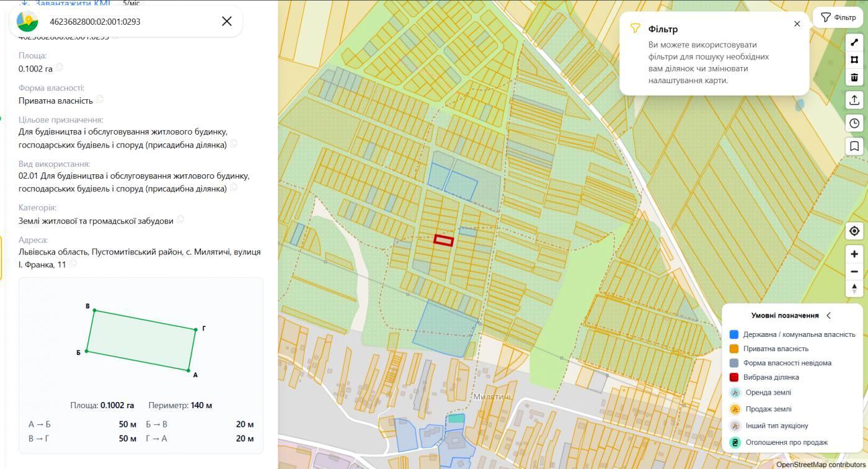The width and height of the screenshot is (868, 469).
Task: Reset map north with compass
Action: (854, 289)
